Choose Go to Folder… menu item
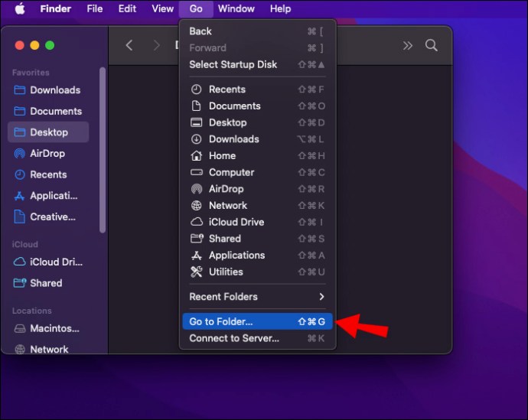Viewport: 528px width, 420px height. click(x=258, y=322)
